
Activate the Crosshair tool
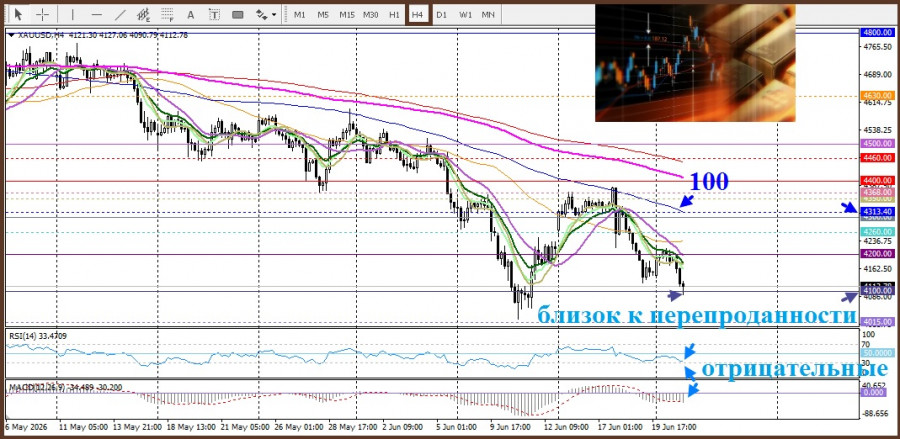pyautogui.click(x=42, y=15)
